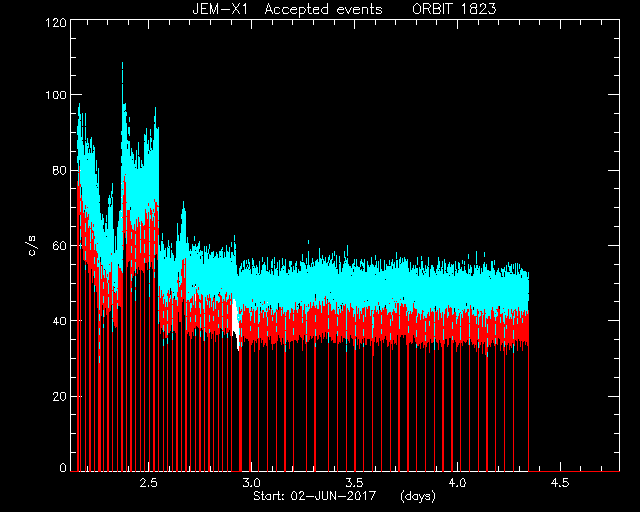The image size is (640, 512).
Task: Click the 2.5 tick label on x-axis
Action: [148, 483]
